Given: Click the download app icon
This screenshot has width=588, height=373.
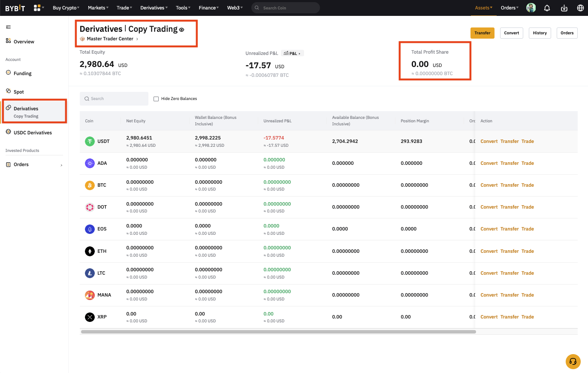Looking at the screenshot, I should (x=564, y=8).
